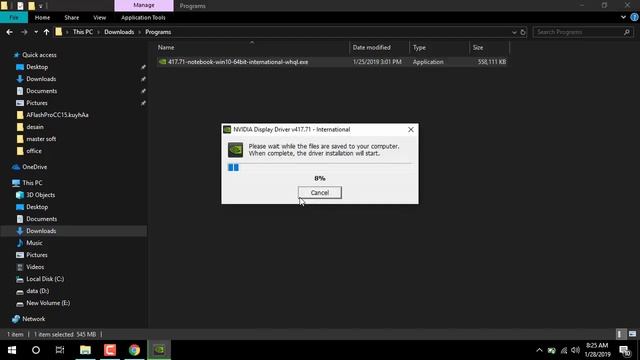Open the desain folder
Screen dimensions: 640x360
(x=35, y=127)
